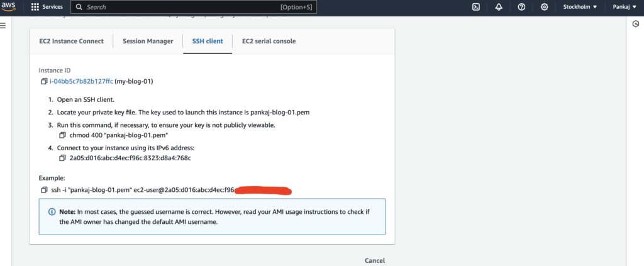Open the hamburger side navigation menu
This screenshot has width=644, height=266.
[x=3, y=25]
